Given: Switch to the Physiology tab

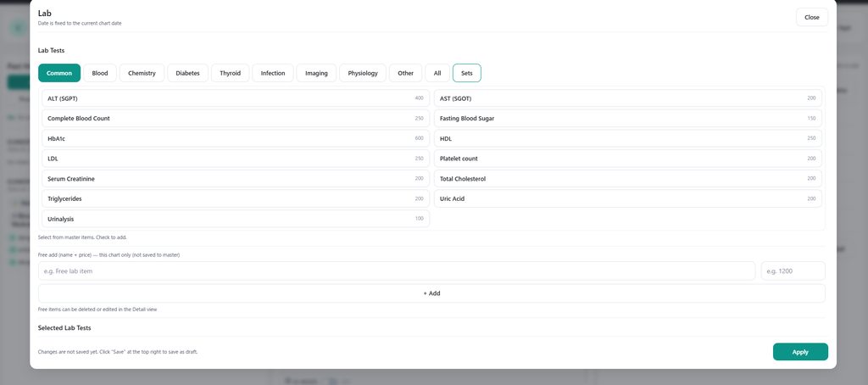Looking at the screenshot, I should point(363,73).
